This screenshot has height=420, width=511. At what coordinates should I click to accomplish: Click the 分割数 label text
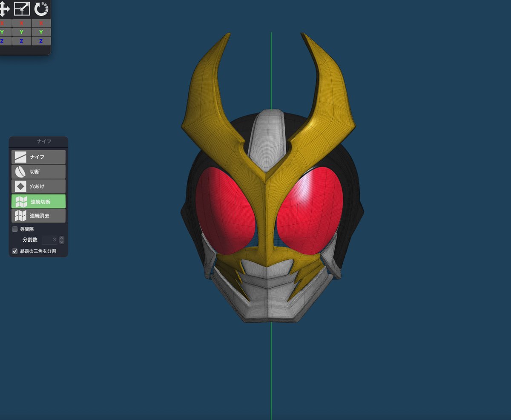click(30, 240)
